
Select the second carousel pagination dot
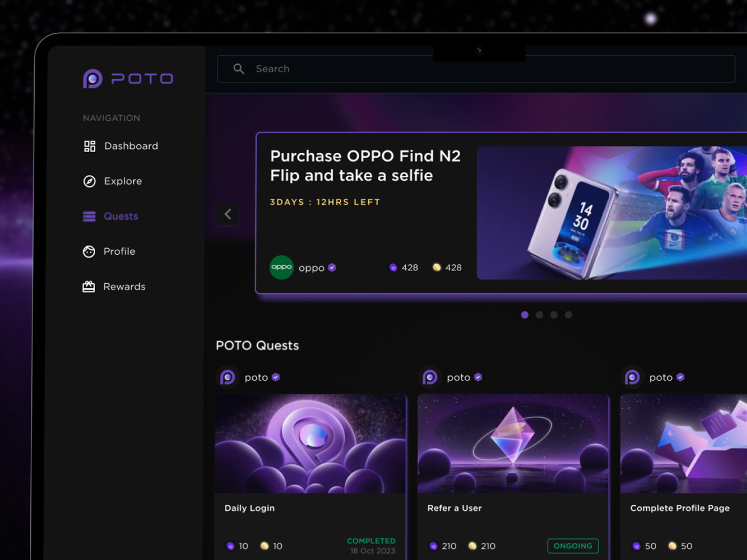(x=539, y=315)
